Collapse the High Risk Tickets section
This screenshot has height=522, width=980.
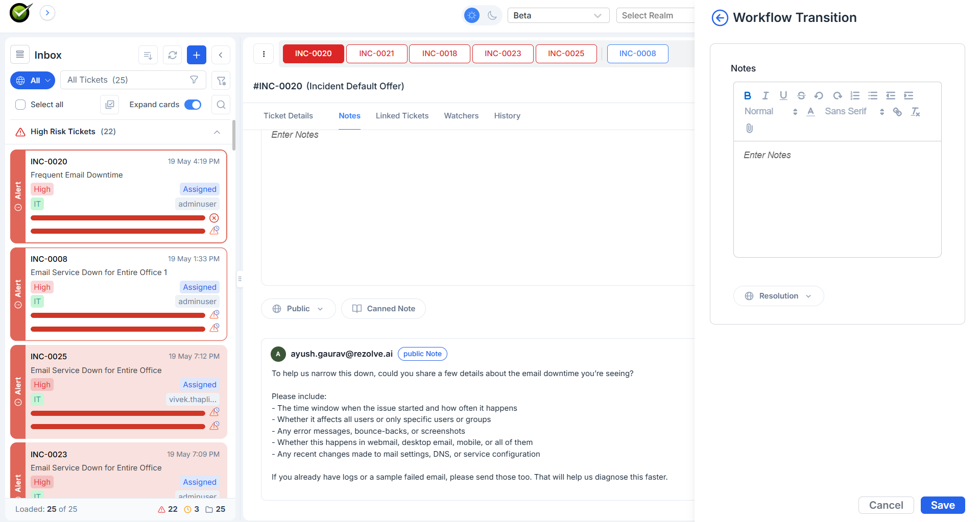pos(217,132)
